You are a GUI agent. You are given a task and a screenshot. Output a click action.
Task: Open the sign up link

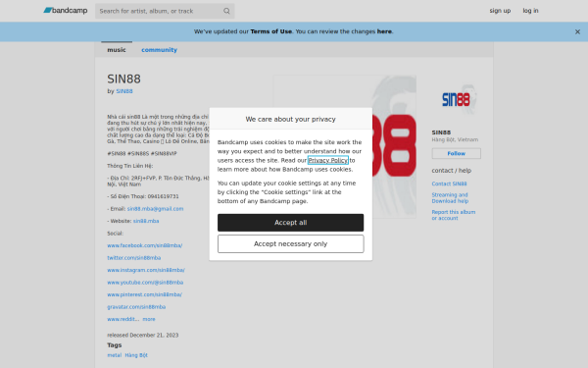click(x=500, y=11)
